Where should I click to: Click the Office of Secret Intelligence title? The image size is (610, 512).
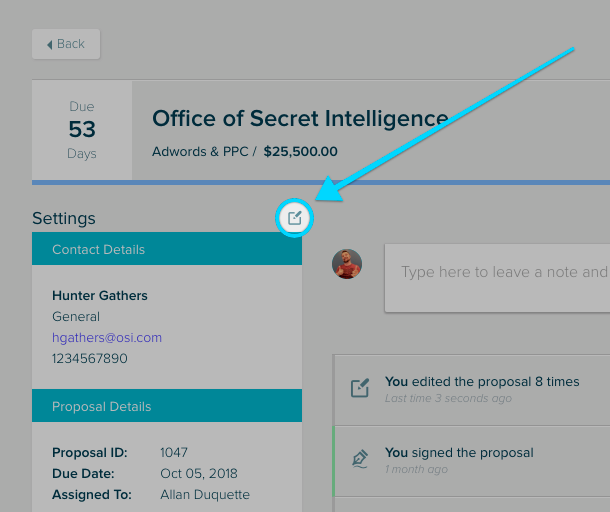[300, 119]
